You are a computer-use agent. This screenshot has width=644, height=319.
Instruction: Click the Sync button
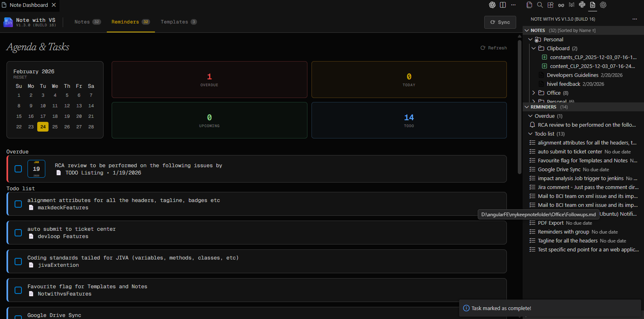pyautogui.click(x=500, y=22)
